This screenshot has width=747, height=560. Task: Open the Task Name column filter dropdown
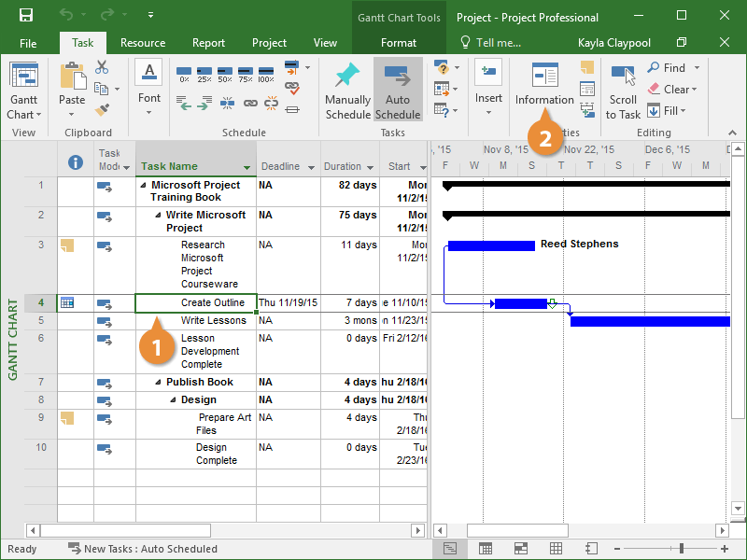pyautogui.click(x=247, y=168)
